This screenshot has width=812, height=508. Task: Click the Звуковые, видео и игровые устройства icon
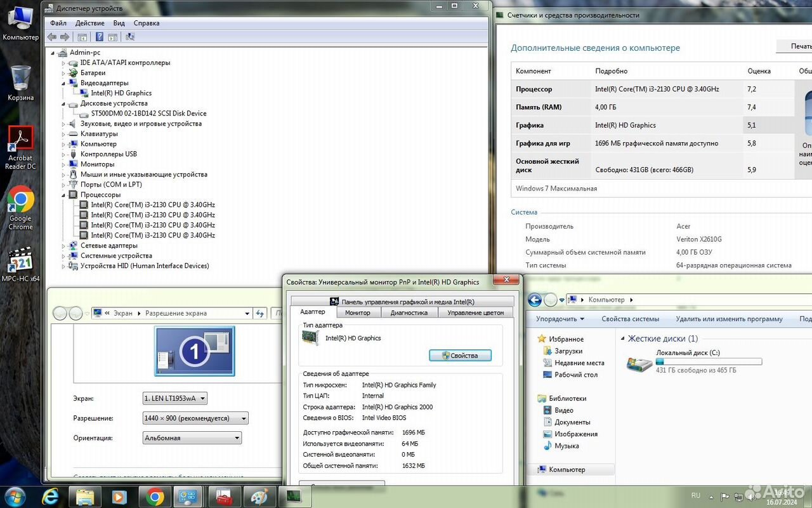74,124
